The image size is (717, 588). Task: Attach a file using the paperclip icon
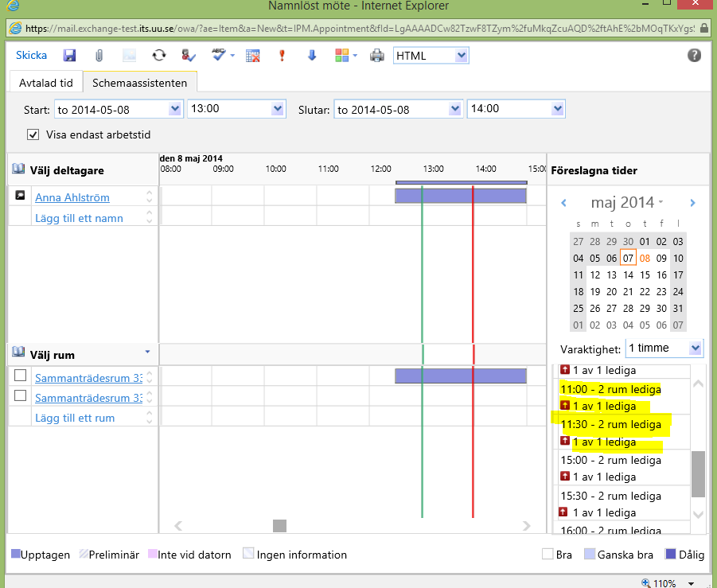pos(99,56)
